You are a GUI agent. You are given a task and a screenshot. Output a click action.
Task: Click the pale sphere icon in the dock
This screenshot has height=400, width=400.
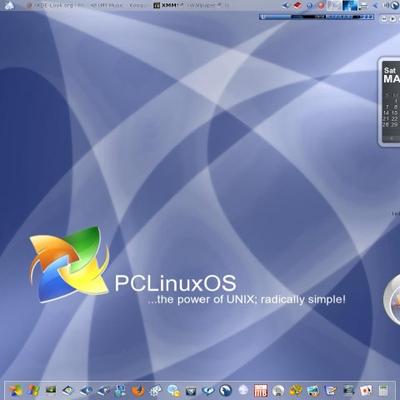(x=243, y=390)
